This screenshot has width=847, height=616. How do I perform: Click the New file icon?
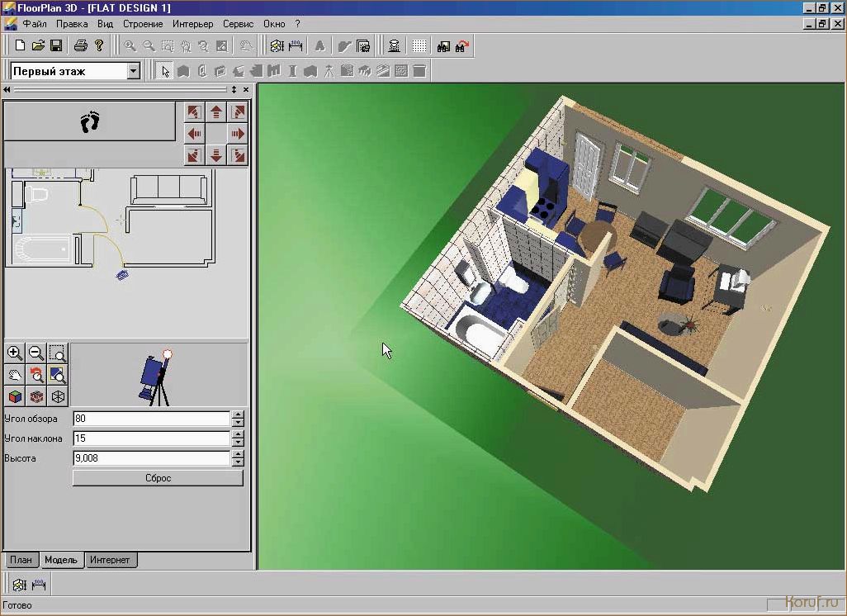[20, 45]
